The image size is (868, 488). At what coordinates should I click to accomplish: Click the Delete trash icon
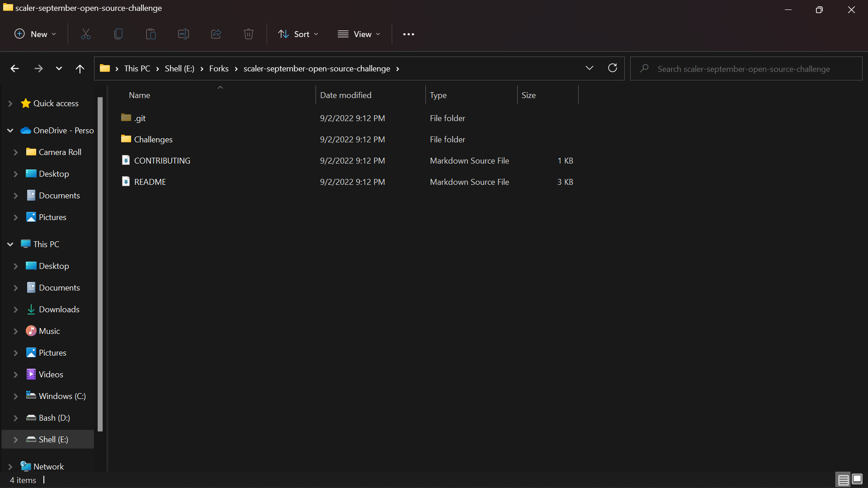(x=249, y=34)
